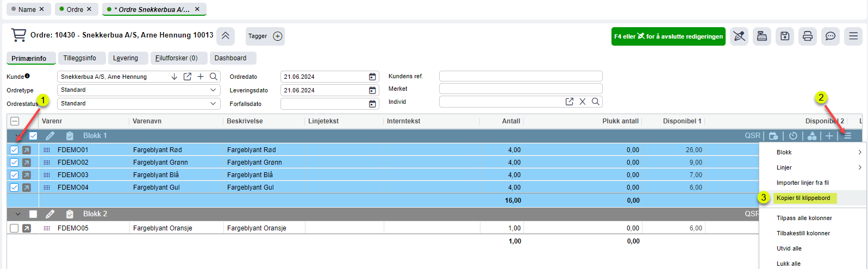
Task: Click the Kunde down-arrow icon
Action: coord(174,77)
